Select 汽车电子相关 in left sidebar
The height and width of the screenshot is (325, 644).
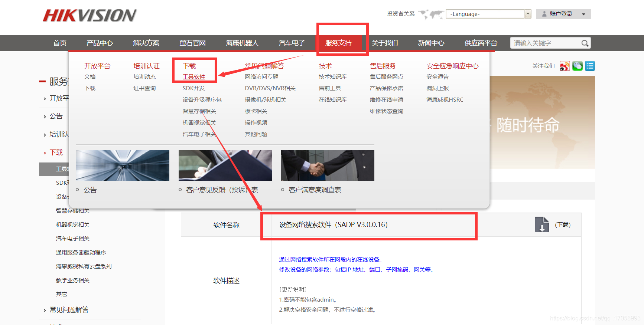72,239
